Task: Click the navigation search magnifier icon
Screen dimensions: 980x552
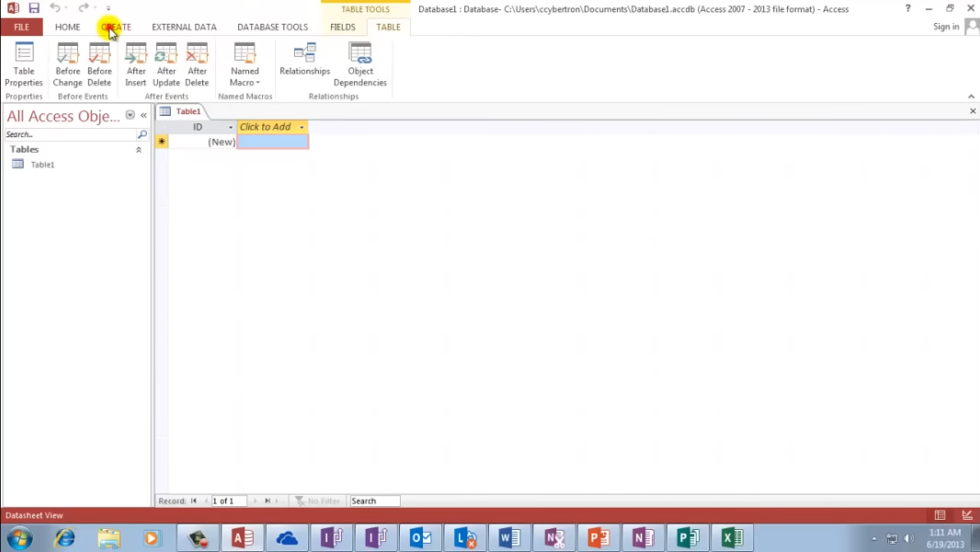Action: click(x=142, y=134)
